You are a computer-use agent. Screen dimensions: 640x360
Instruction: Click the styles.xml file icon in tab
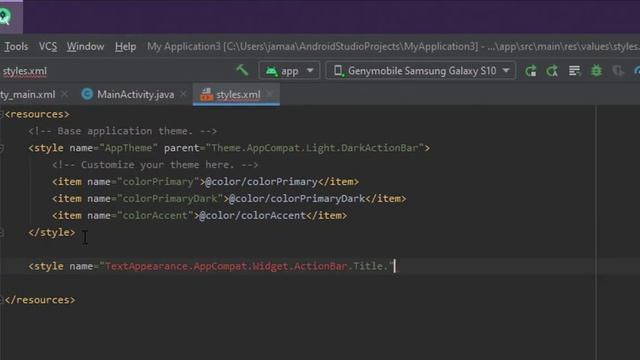tap(207, 94)
